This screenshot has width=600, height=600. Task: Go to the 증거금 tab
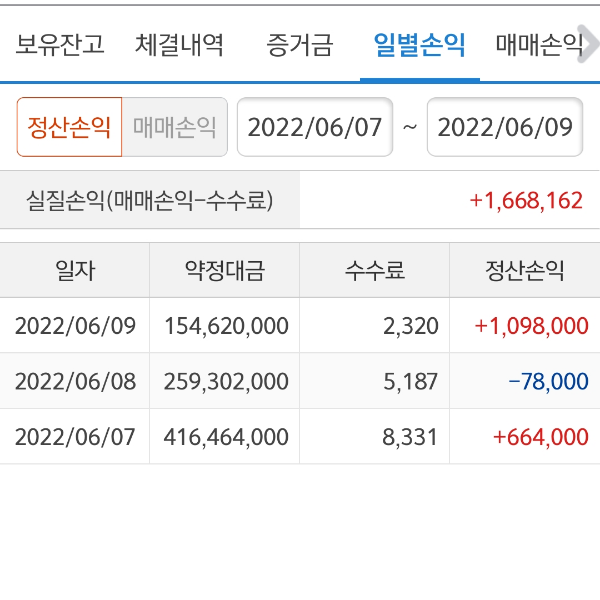[x=299, y=45]
